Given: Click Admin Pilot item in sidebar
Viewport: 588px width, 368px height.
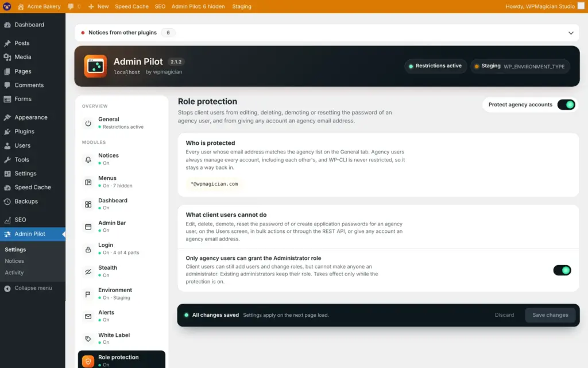Looking at the screenshot, I should click(x=33, y=234).
